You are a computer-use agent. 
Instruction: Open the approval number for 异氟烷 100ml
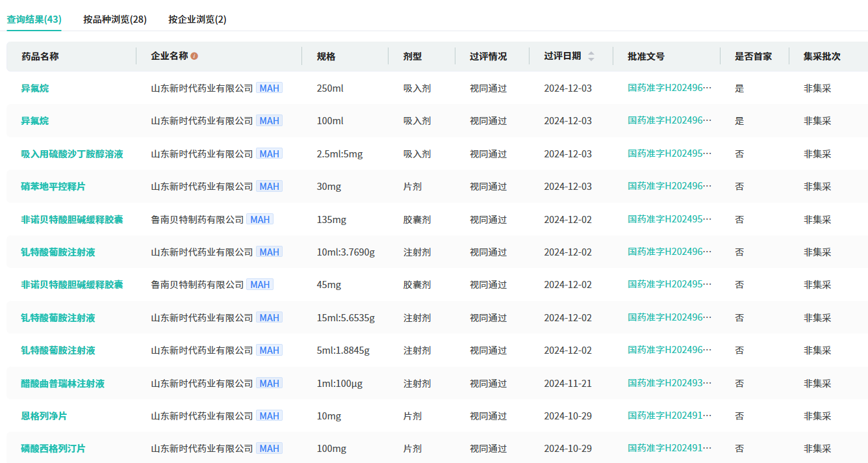coord(669,120)
